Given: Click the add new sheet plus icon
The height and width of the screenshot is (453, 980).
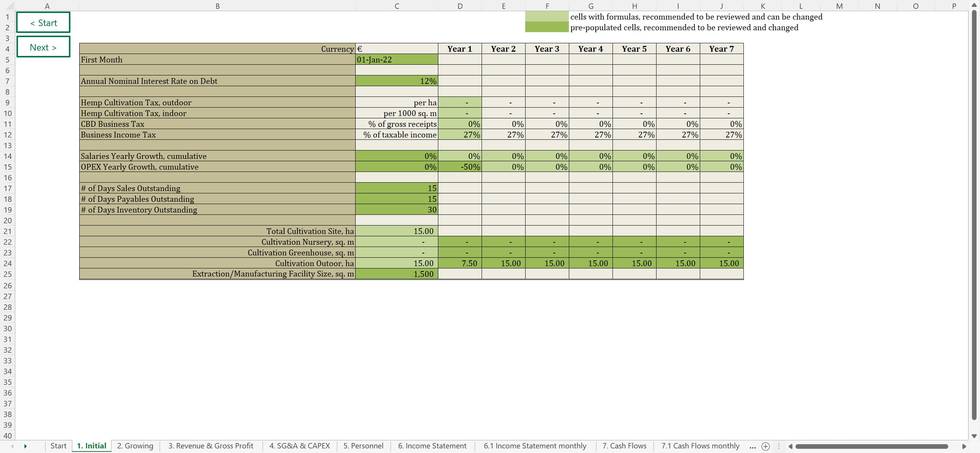Looking at the screenshot, I should (x=765, y=446).
